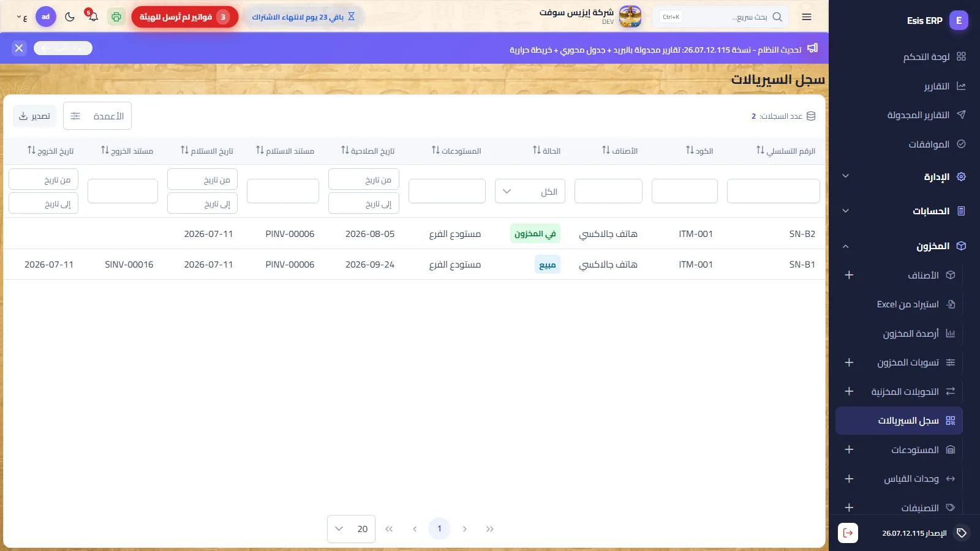Sort by serial number column الرقم التسلسلي
Screen dimensions: 980x551
coord(786,151)
